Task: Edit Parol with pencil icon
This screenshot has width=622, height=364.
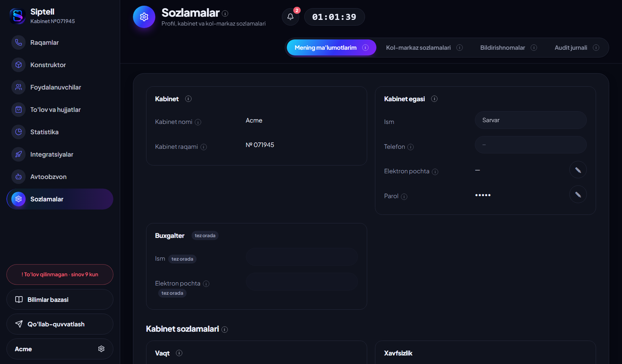Action: click(578, 194)
